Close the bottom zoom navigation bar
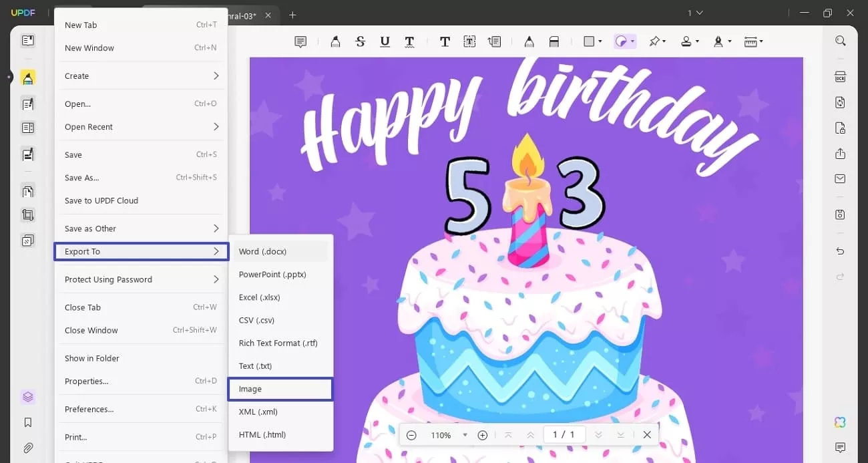Screen dimensions: 868x463 point(647,435)
